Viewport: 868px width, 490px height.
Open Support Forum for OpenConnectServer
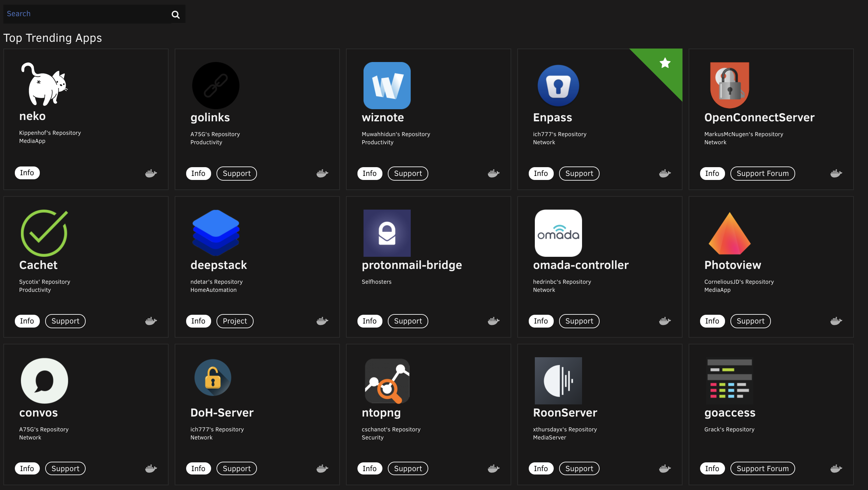pos(762,174)
